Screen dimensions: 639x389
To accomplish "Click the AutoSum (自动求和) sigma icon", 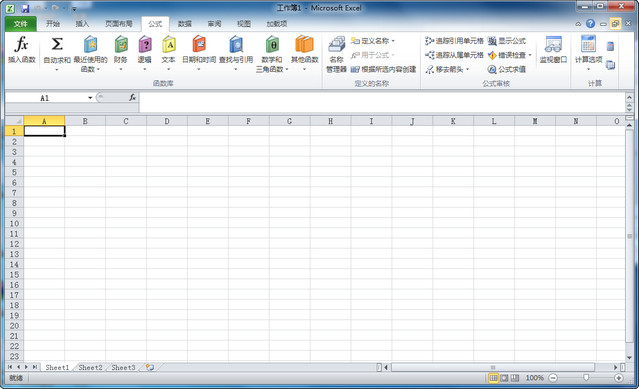I will point(57,44).
